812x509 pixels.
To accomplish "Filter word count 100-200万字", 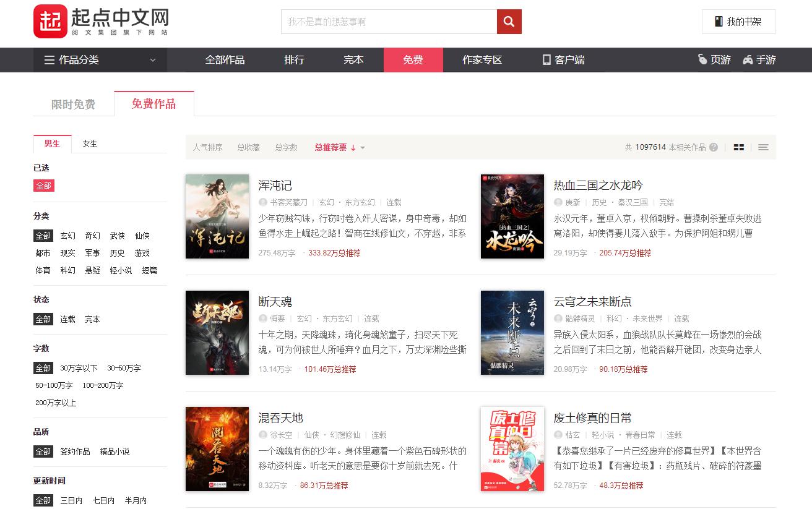I will point(103,385).
